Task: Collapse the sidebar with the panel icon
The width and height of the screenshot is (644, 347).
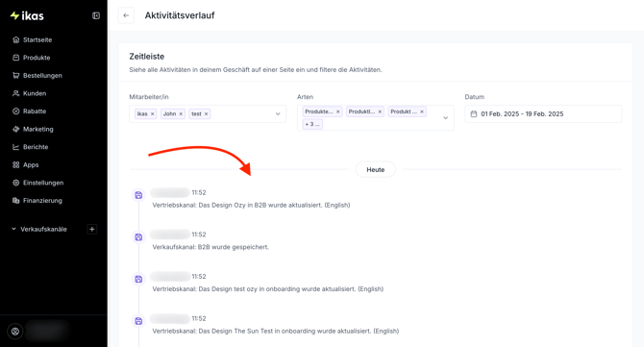Action: pos(96,15)
